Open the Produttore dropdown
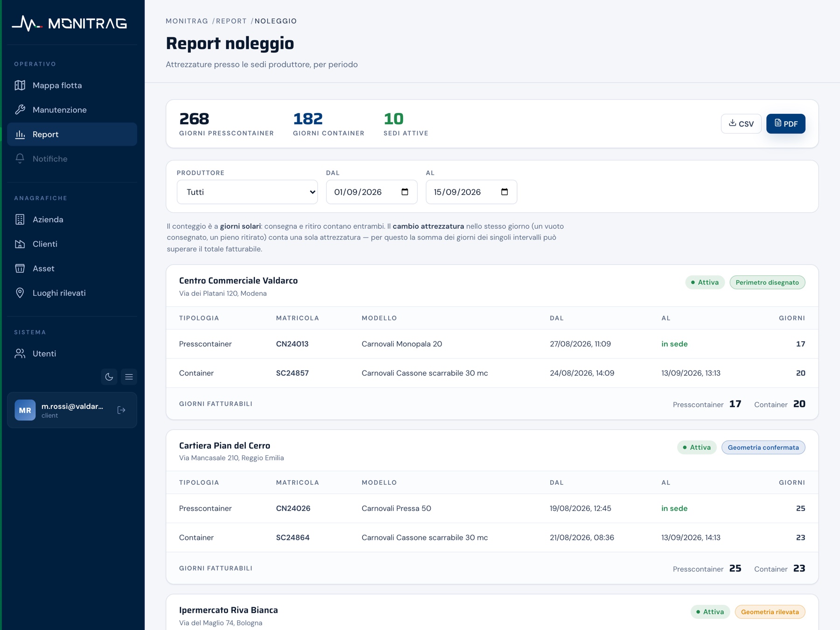840x630 pixels. 247,192
